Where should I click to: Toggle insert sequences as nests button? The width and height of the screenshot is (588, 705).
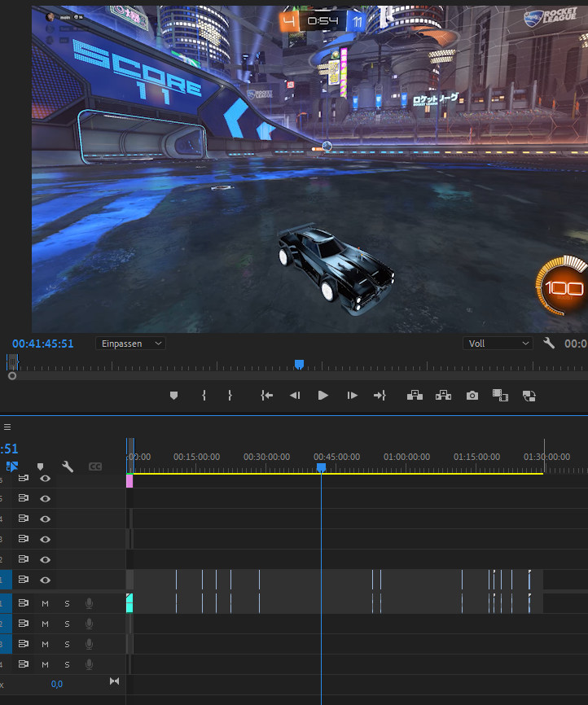tap(12, 466)
